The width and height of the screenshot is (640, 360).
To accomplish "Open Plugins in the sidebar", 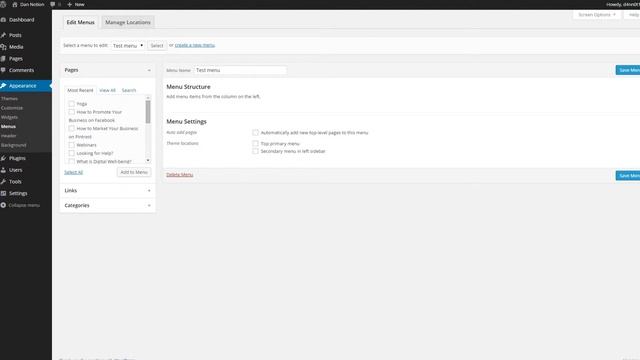I will coord(17,158).
